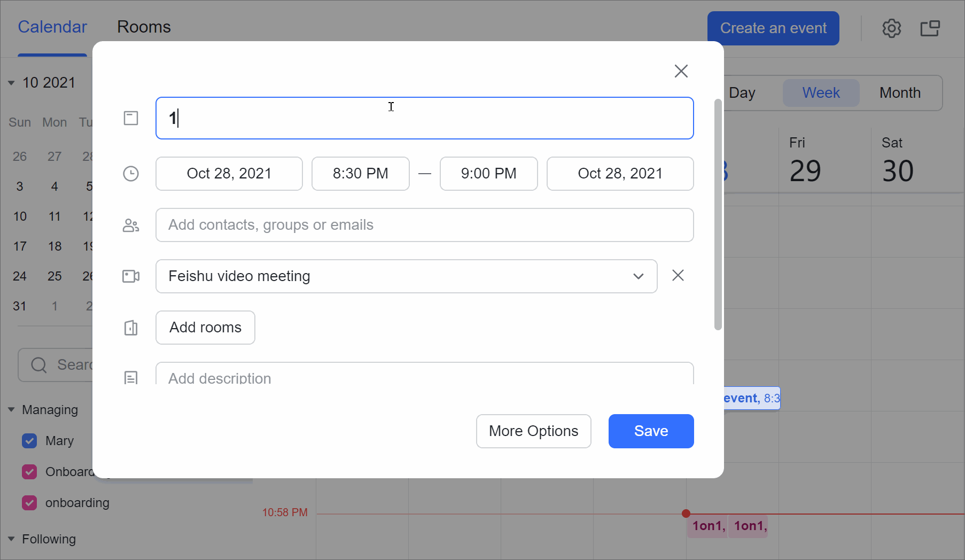This screenshot has width=965, height=560.
Task: Close the event creation dialog
Action: pos(681,71)
